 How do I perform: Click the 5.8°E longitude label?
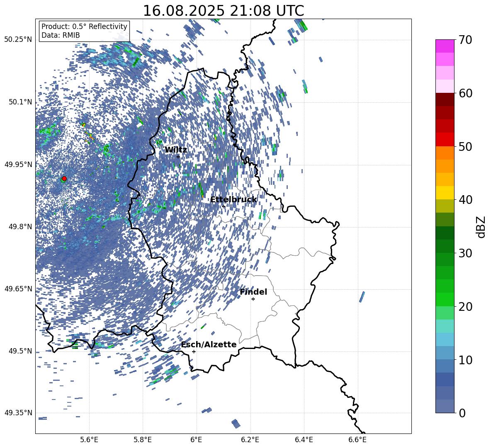(x=143, y=440)
